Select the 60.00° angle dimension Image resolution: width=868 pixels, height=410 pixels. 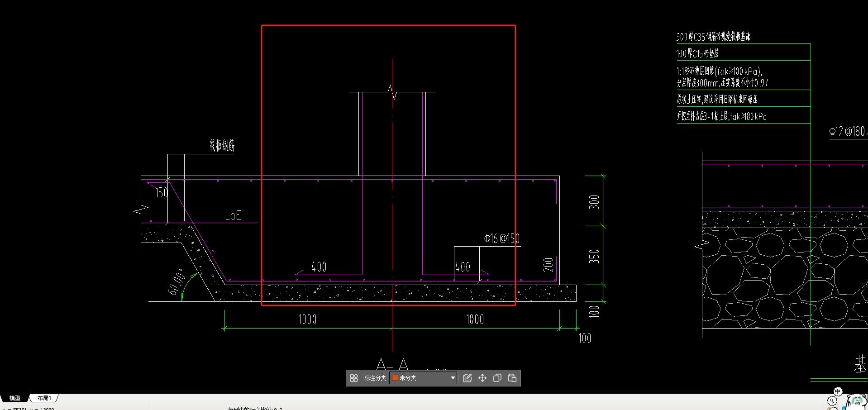tap(177, 281)
